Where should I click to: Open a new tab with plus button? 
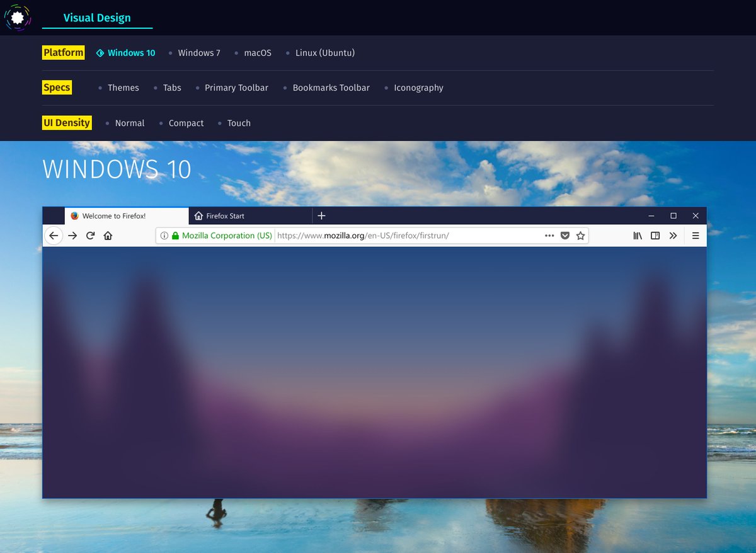(321, 216)
